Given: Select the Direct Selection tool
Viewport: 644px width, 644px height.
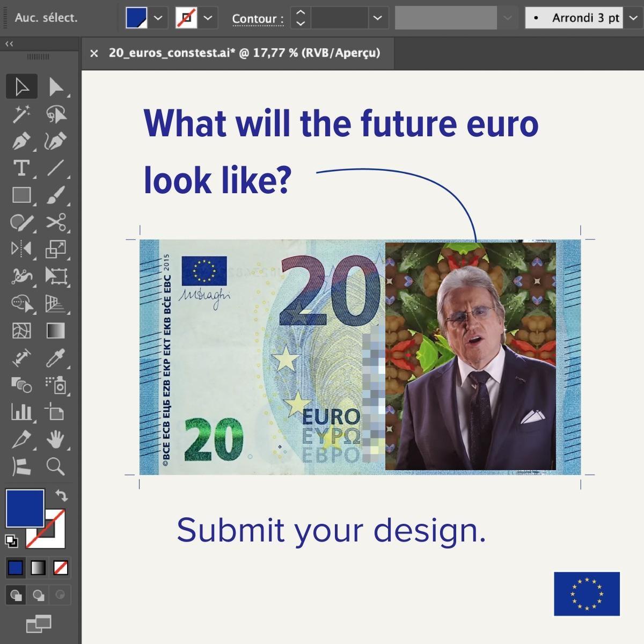Looking at the screenshot, I should [55, 86].
